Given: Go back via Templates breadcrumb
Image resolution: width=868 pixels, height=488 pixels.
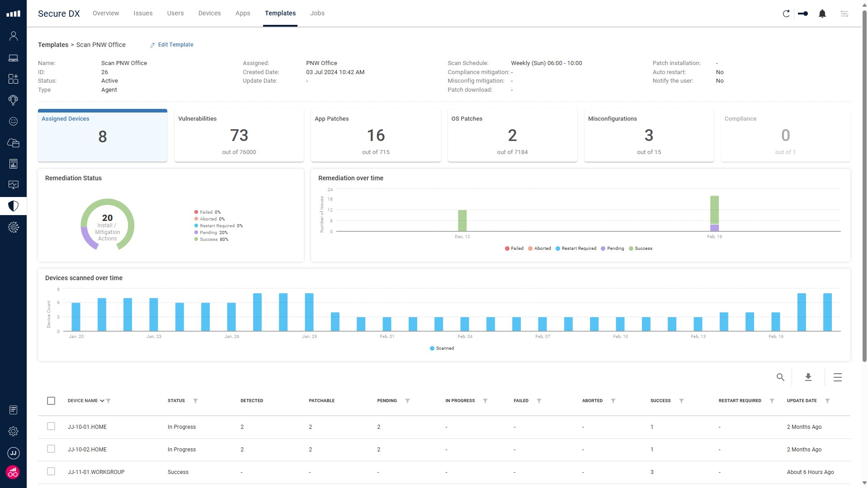Looking at the screenshot, I should (x=53, y=45).
